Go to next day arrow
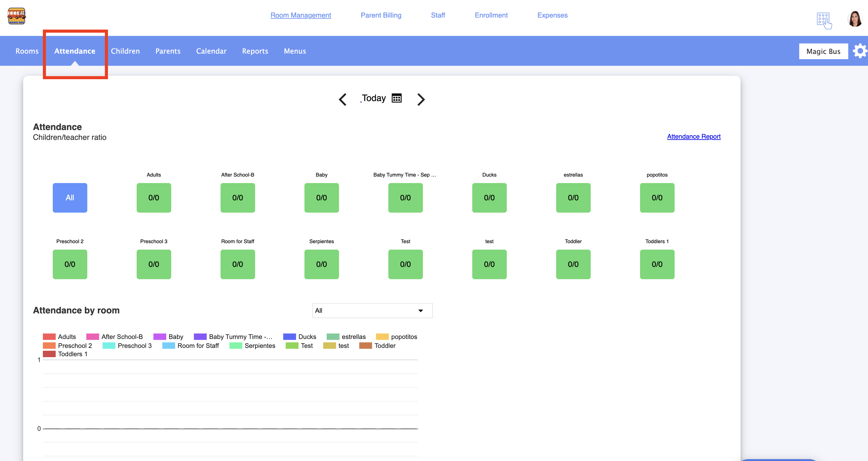868x461 pixels. [x=420, y=99]
